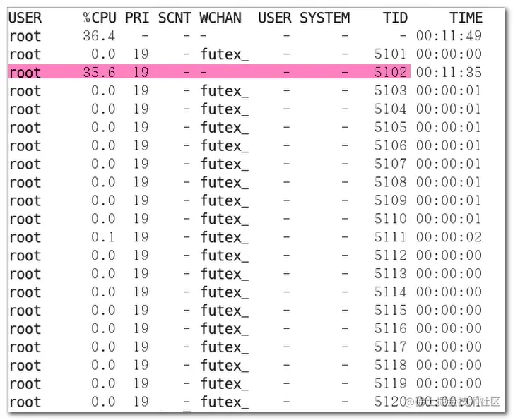The width and height of the screenshot is (513, 420).
Task: Select thread ID 5117
Action: pyautogui.click(x=391, y=347)
